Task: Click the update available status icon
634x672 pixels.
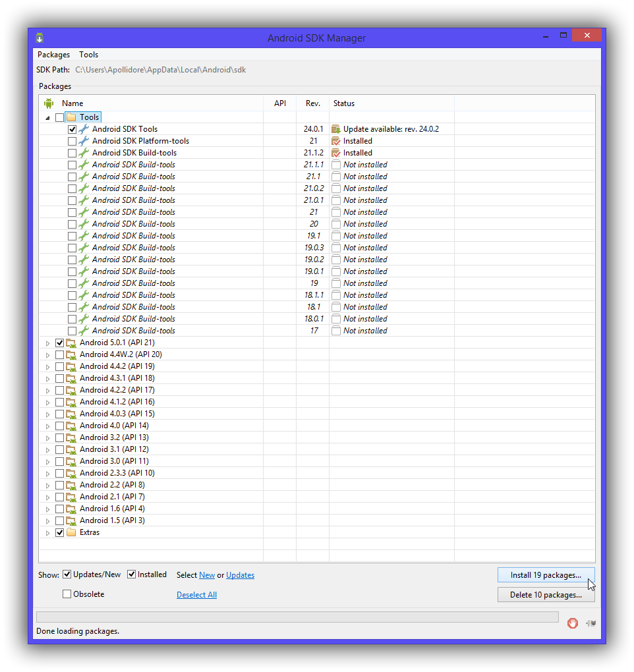Action: pos(336,129)
